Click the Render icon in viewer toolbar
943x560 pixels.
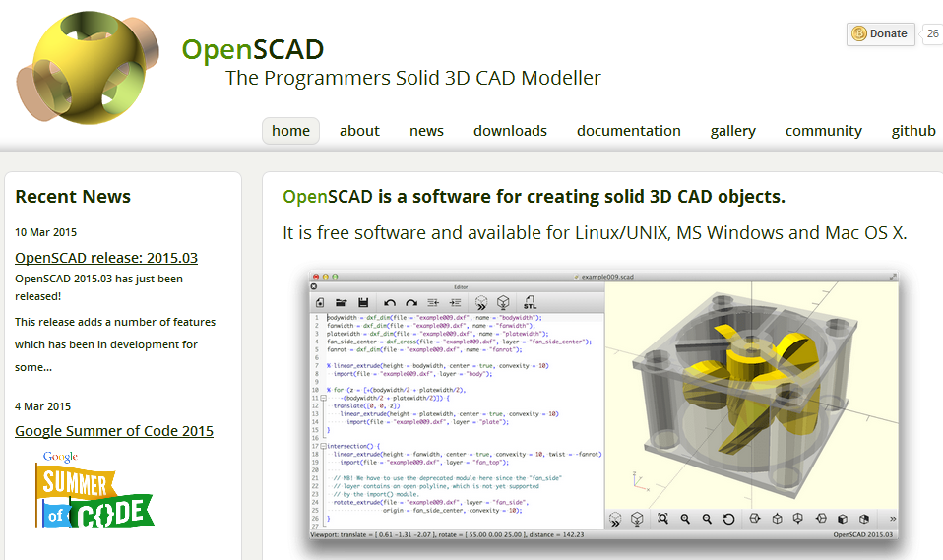click(637, 519)
